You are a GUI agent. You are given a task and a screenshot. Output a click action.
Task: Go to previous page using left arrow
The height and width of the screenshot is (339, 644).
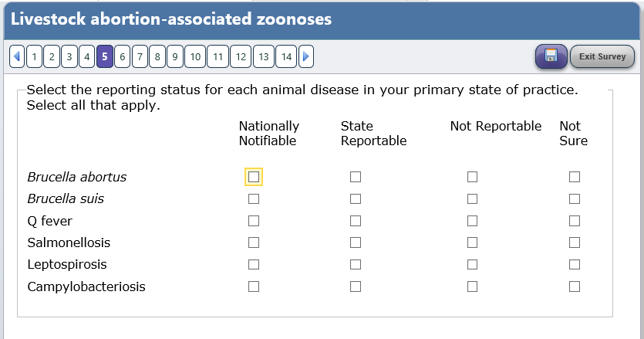click(x=17, y=56)
